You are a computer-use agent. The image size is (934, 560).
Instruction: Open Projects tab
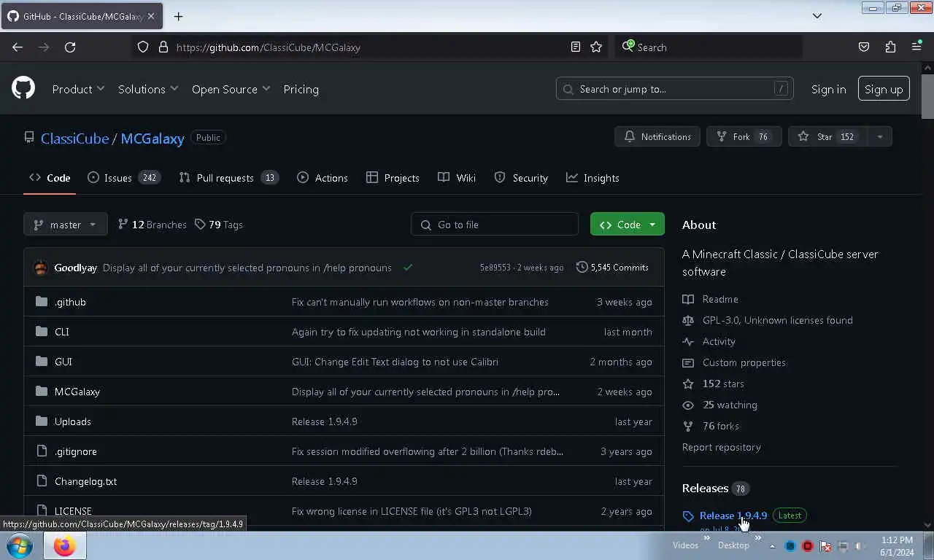393,178
